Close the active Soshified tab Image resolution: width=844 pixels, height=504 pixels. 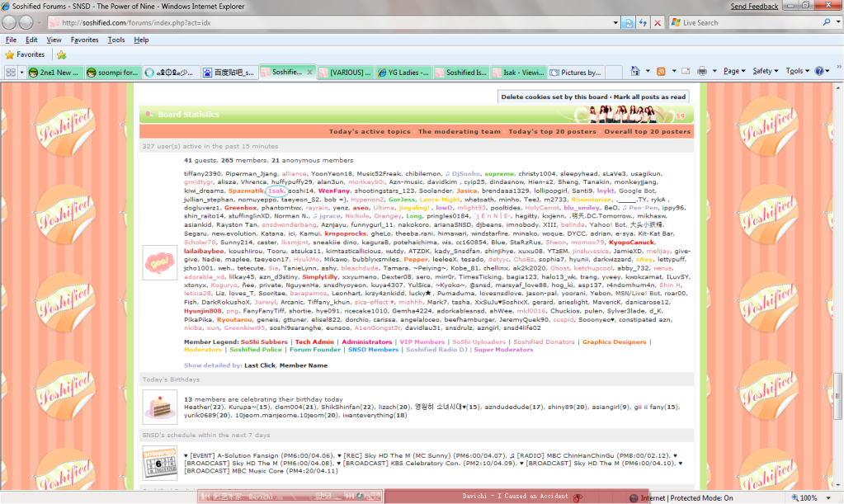click(309, 72)
